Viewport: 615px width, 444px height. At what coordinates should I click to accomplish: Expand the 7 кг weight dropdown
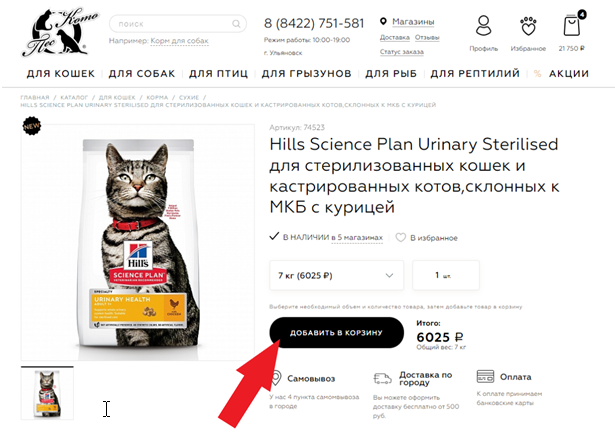pyautogui.click(x=337, y=275)
